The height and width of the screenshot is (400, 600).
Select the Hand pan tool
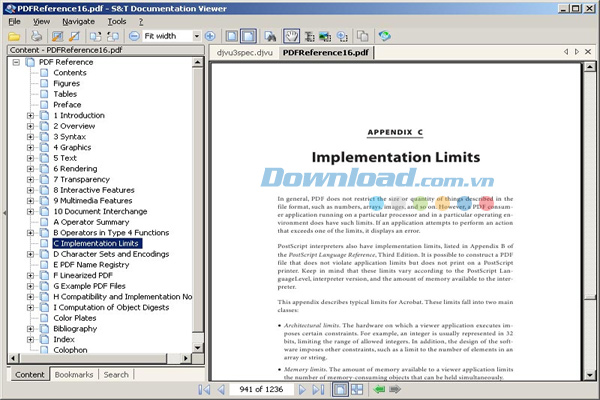pos(291,36)
